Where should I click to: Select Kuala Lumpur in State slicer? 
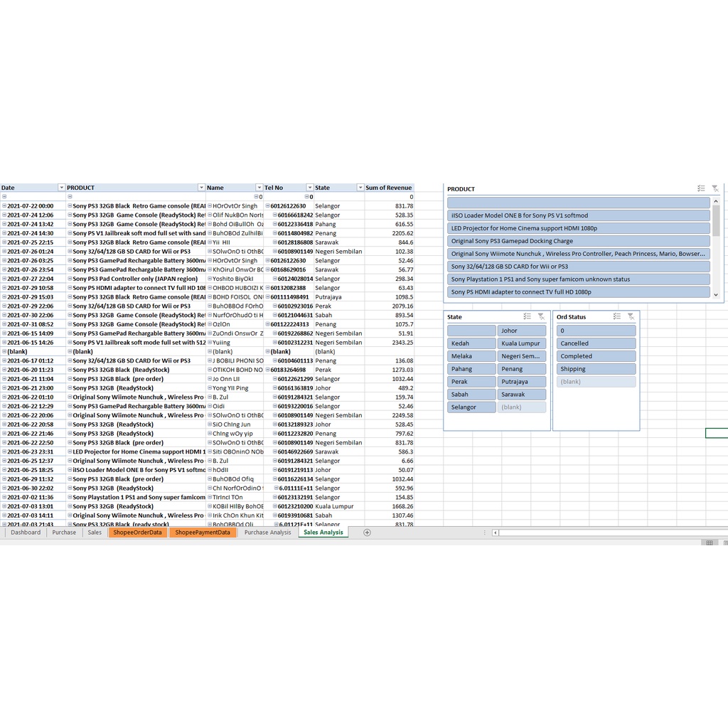point(522,343)
